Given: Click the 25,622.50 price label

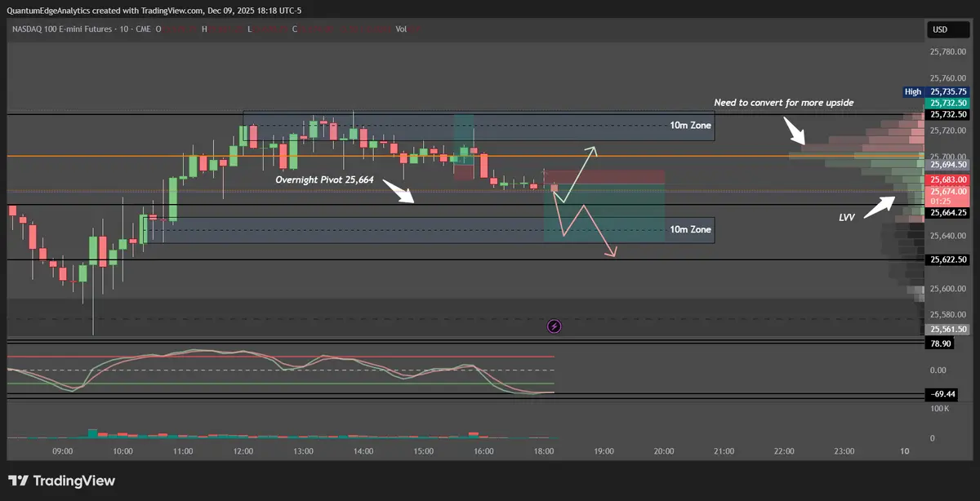Looking at the screenshot, I should 947,259.
